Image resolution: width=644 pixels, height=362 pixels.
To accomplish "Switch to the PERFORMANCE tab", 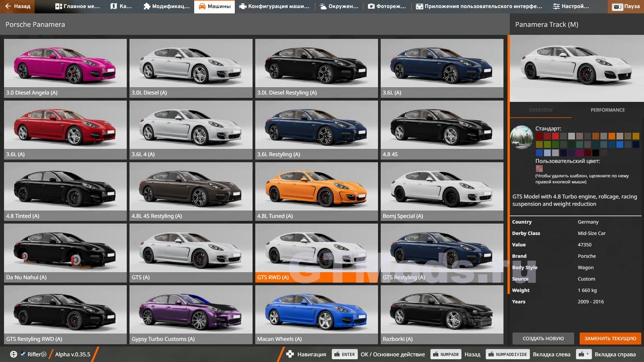I will tap(607, 110).
